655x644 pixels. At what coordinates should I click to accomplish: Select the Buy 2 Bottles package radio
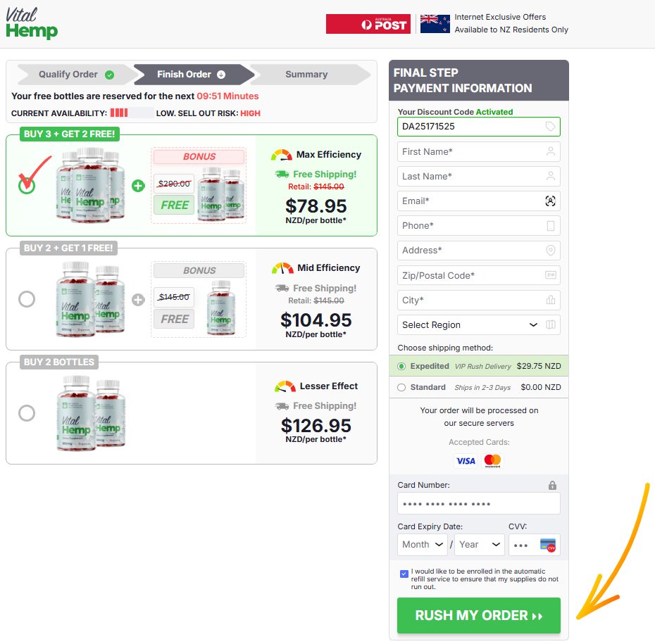(x=27, y=413)
